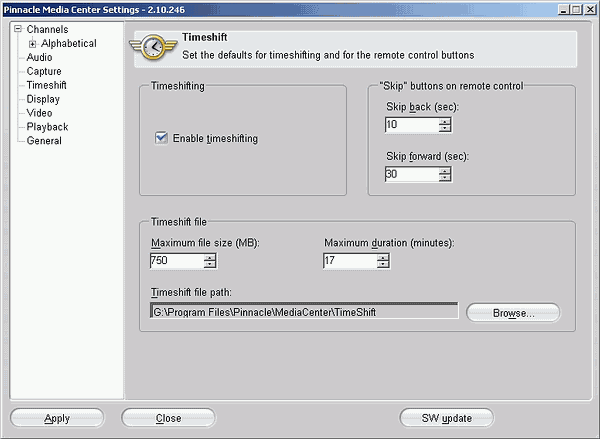
Task: Click into the Skip forward seconds field
Action: [412, 175]
